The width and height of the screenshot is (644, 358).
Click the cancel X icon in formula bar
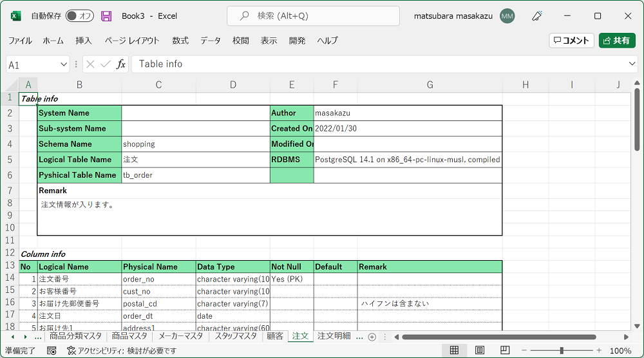tap(90, 64)
